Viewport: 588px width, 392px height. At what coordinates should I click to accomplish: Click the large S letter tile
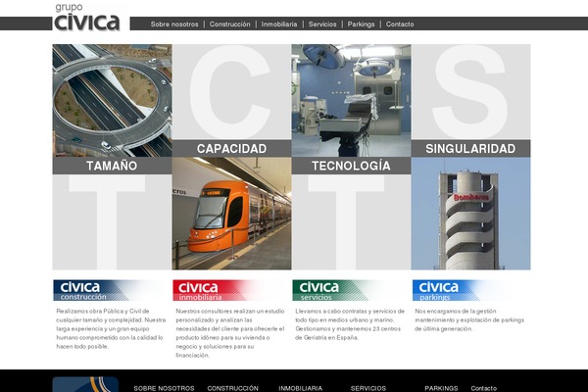click(471, 92)
